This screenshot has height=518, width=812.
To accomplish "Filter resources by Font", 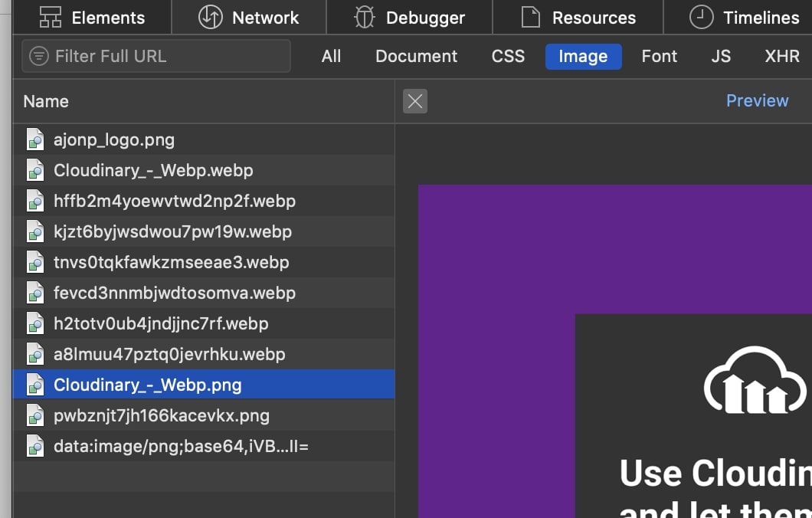I will [660, 56].
